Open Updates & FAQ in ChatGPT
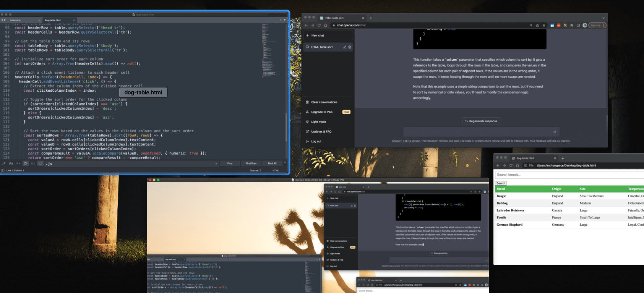Viewport: 644px width, 293px height. tap(328, 131)
